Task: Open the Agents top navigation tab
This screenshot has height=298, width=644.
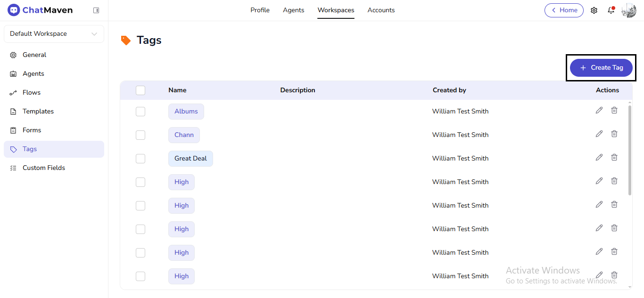Action: (293, 10)
